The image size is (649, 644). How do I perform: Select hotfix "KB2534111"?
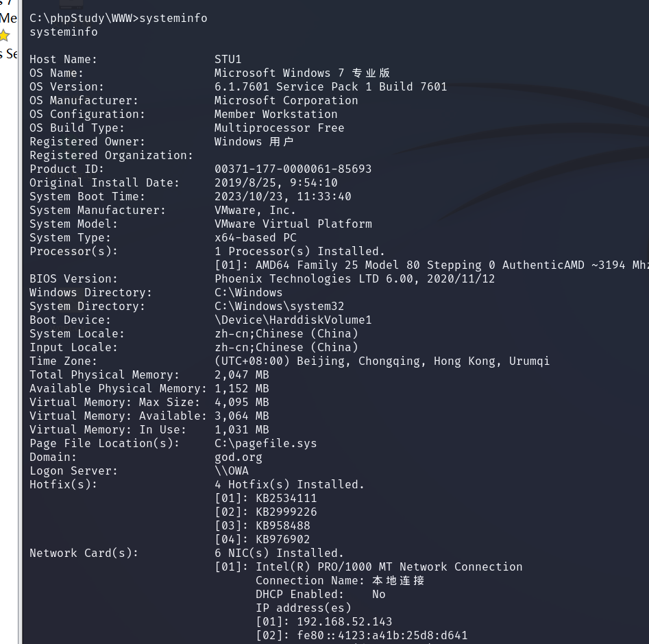click(x=286, y=498)
